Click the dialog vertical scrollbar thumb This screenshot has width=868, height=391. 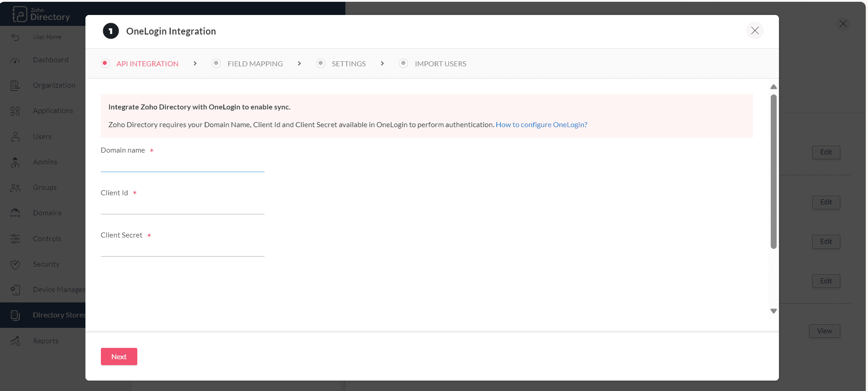click(773, 172)
